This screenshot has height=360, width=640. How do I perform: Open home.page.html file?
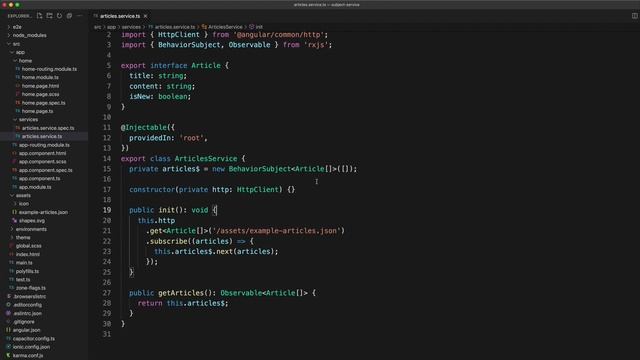pos(40,86)
